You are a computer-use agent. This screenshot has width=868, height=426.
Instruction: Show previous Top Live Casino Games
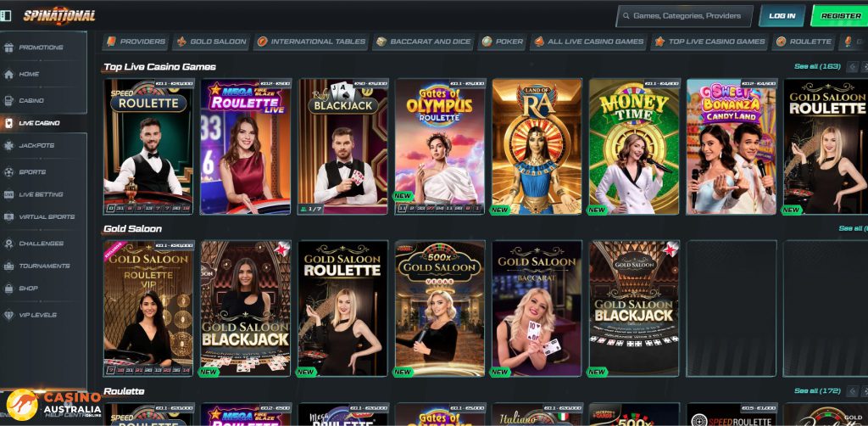coord(853,66)
